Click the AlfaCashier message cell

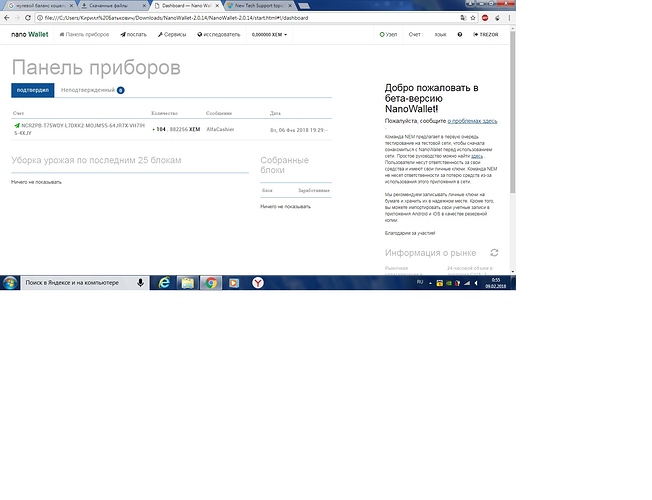click(x=220, y=129)
